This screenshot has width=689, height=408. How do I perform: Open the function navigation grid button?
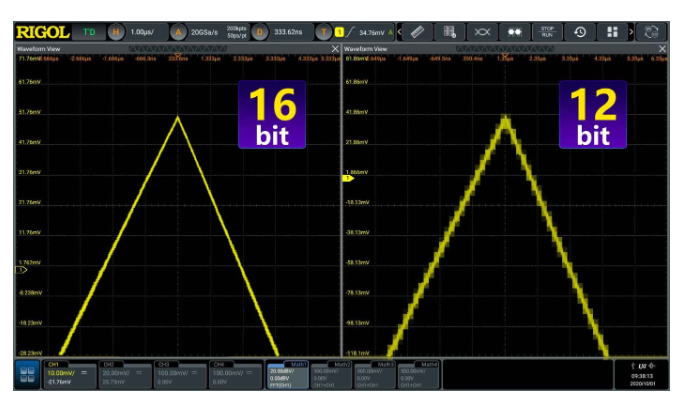(x=27, y=375)
